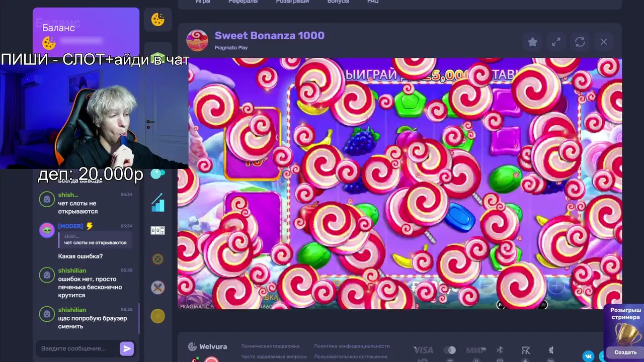Image resolution: width=644 pixels, height=362 pixels.
Task: Close the Sweet Bonanza 1000 game panel
Action: [x=604, y=42]
